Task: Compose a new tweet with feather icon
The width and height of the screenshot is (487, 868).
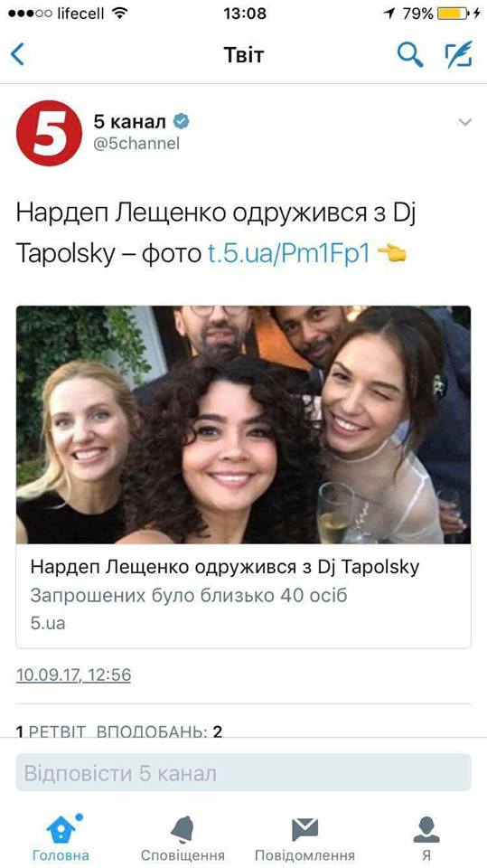Action: pos(459,54)
